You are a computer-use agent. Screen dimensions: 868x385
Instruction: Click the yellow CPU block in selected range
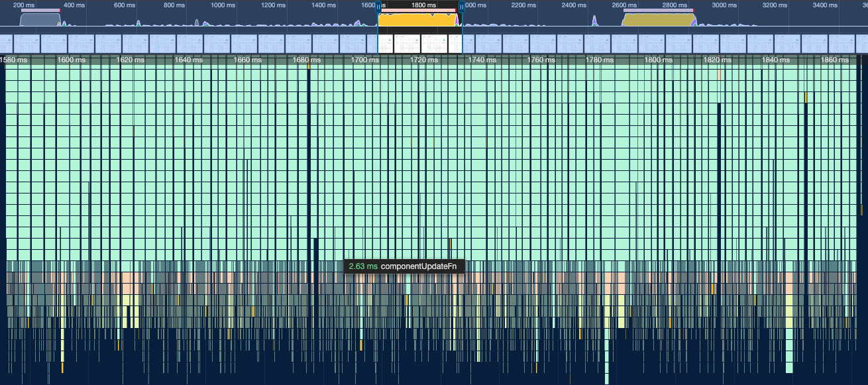(x=417, y=21)
